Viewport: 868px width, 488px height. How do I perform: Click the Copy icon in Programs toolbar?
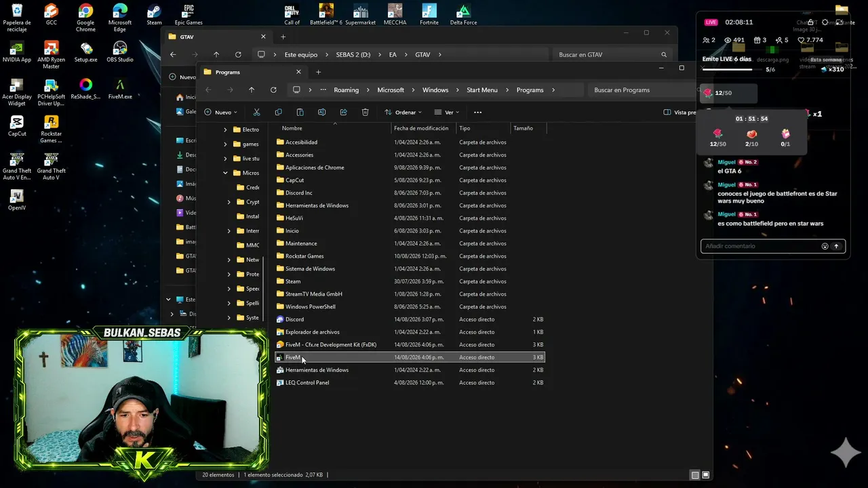pyautogui.click(x=278, y=113)
